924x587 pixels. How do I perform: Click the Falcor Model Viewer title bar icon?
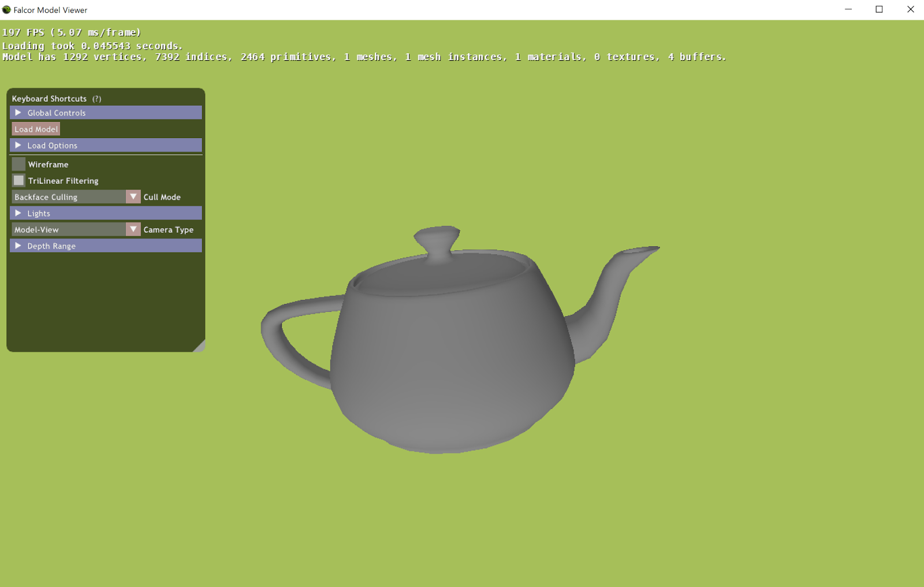[x=6, y=9]
